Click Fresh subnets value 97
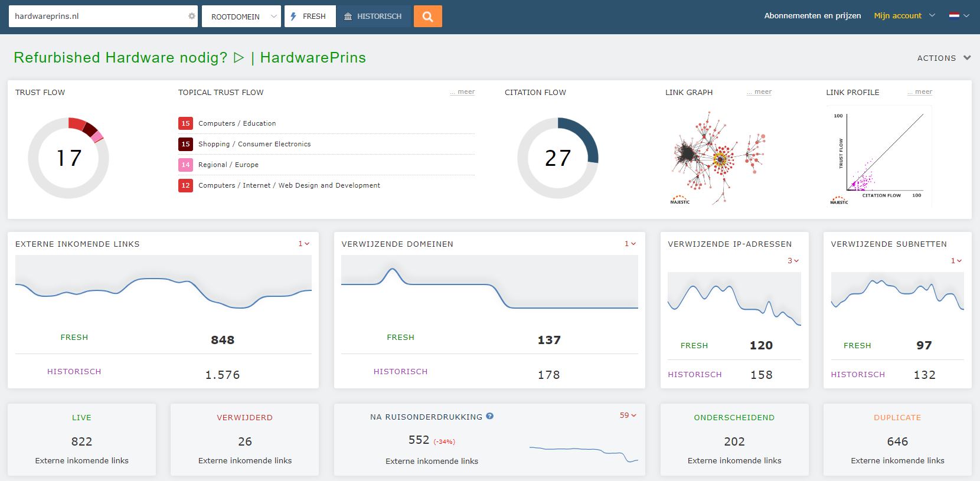This screenshot has height=481, width=980. tap(924, 345)
